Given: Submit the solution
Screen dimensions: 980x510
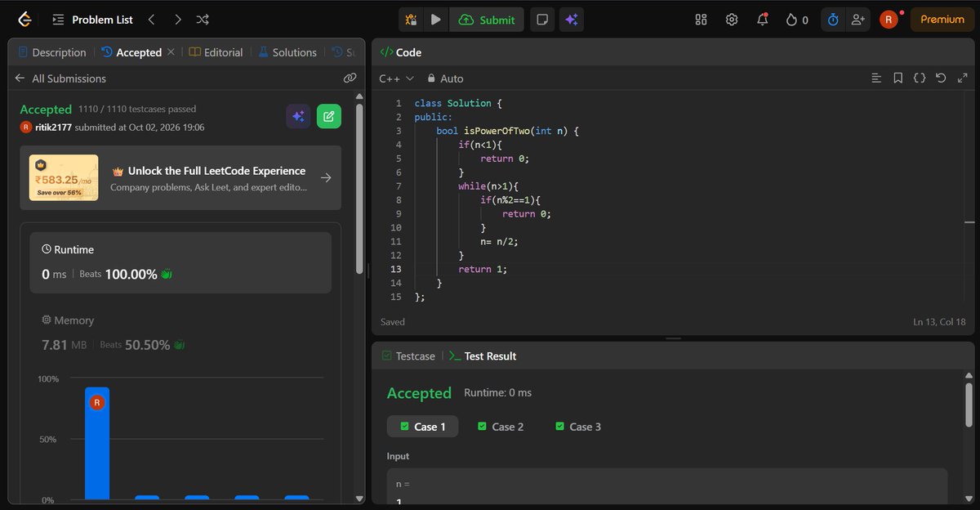Looking at the screenshot, I should [x=488, y=20].
